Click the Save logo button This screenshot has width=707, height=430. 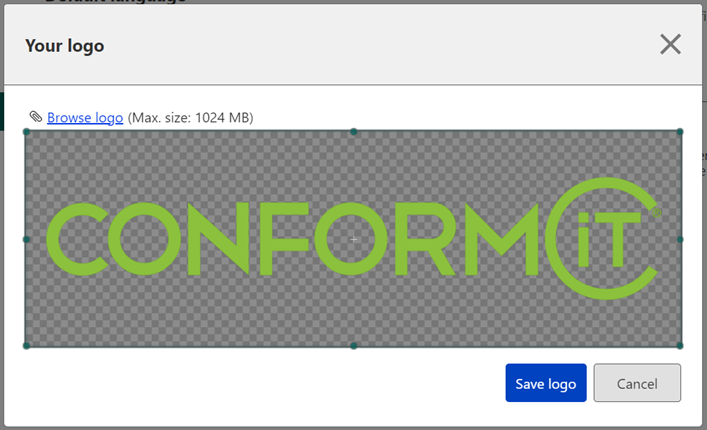pyautogui.click(x=546, y=383)
